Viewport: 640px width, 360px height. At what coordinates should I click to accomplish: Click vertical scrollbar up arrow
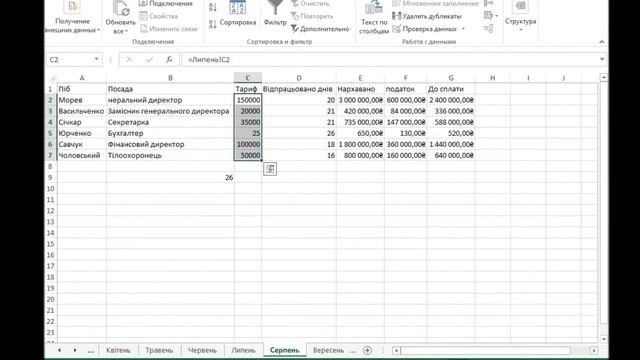603,77
